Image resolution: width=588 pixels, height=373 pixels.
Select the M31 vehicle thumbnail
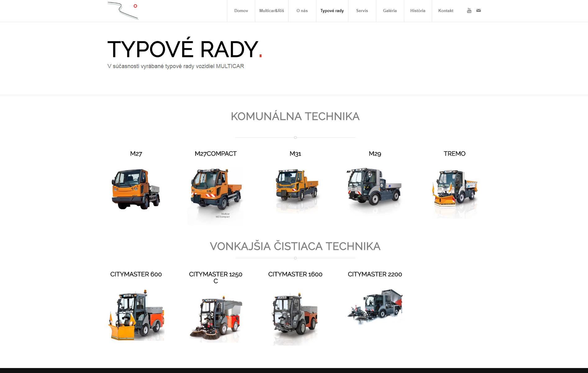click(295, 189)
